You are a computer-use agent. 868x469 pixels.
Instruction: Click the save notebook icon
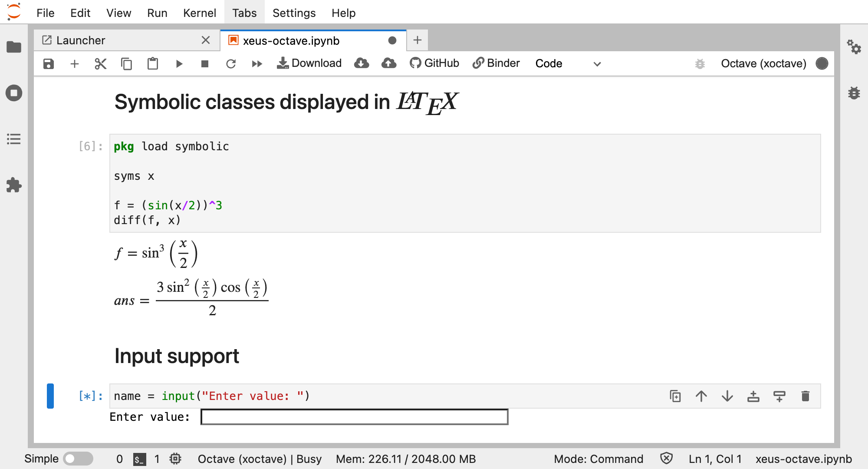tap(49, 64)
